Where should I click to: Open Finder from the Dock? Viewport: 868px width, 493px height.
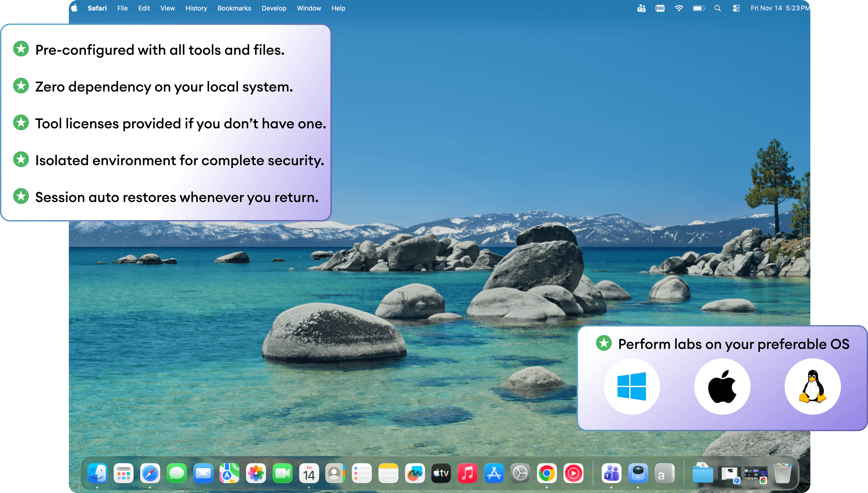click(97, 473)
